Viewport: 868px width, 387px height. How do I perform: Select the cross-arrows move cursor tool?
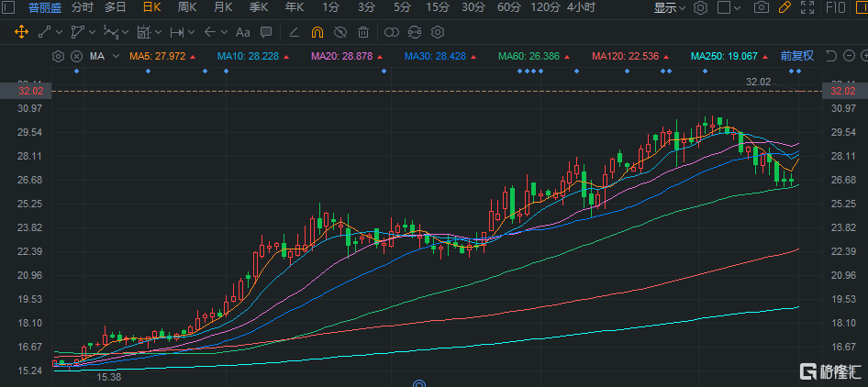click(21, 32)
